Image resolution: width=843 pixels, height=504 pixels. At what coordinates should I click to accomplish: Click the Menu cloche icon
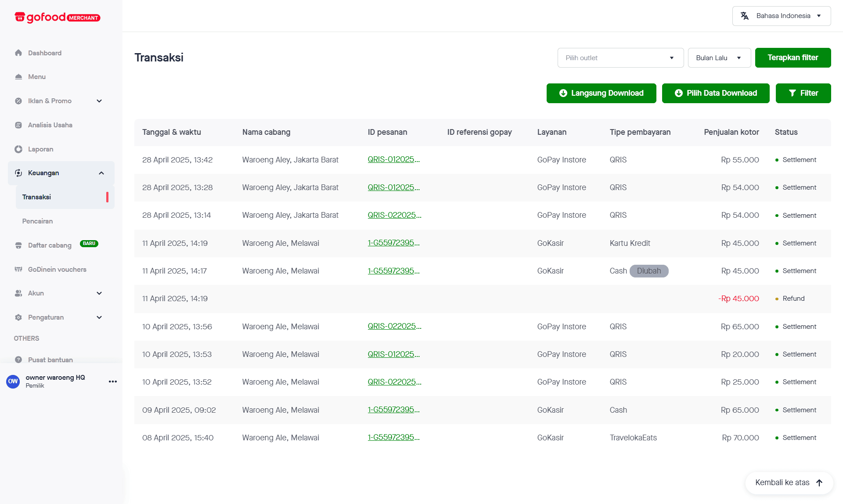[18, 77]
